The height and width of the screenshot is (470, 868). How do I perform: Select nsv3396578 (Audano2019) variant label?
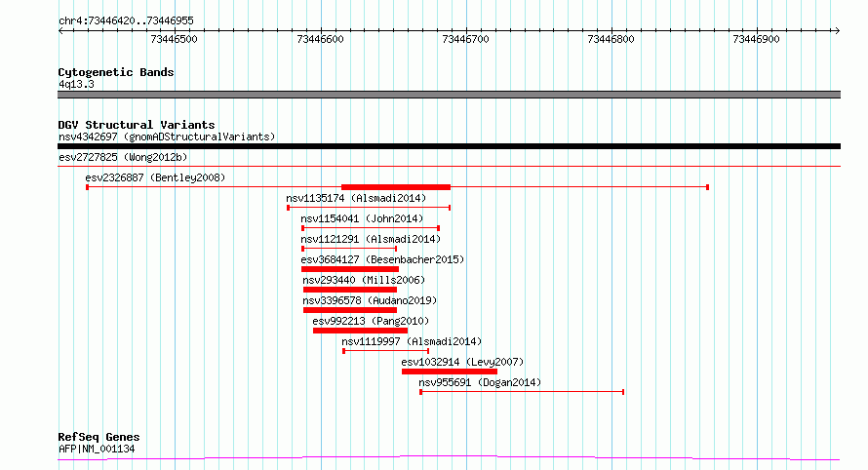click(x=370, y=300)
